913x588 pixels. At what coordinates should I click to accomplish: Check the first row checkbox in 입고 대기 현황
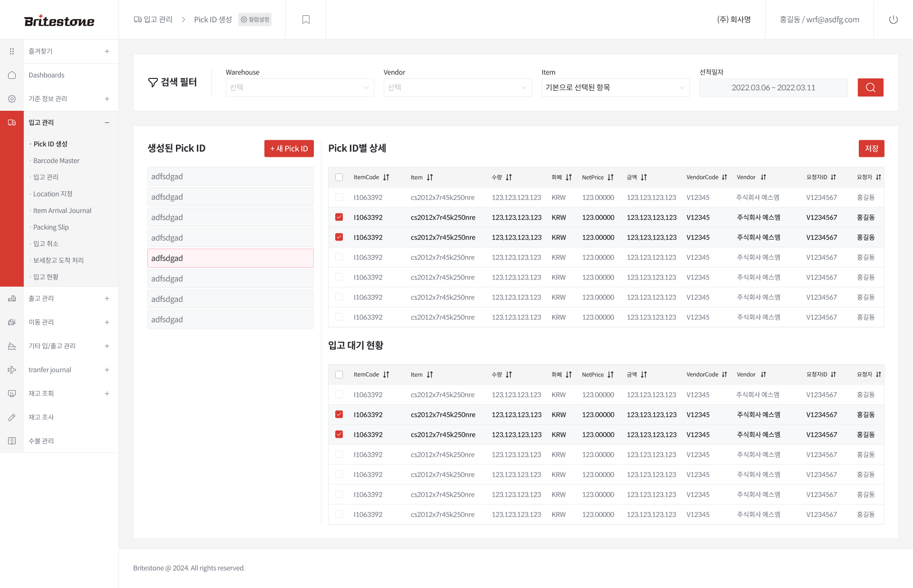339,395
